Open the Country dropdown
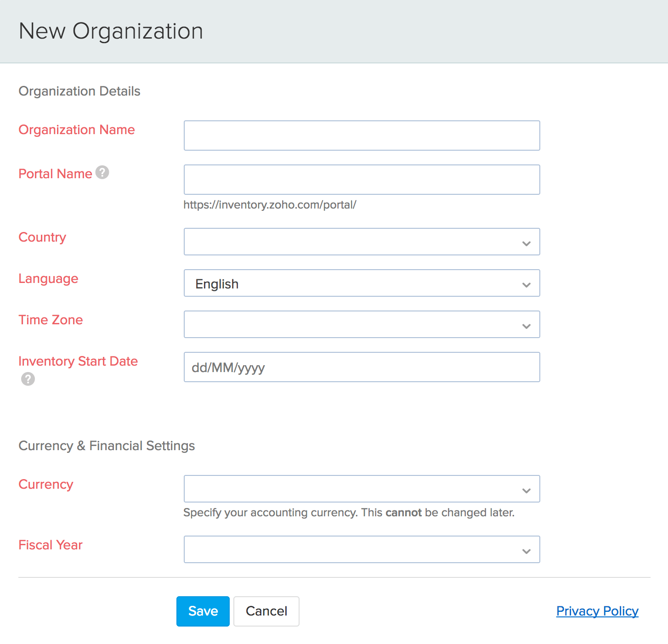Viewport: 668px width, 644px height. pos(362,242)
